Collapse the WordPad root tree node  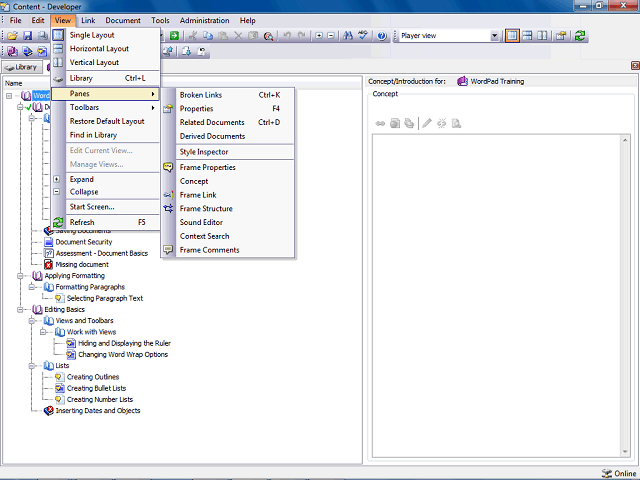click(x=9, y=96)
